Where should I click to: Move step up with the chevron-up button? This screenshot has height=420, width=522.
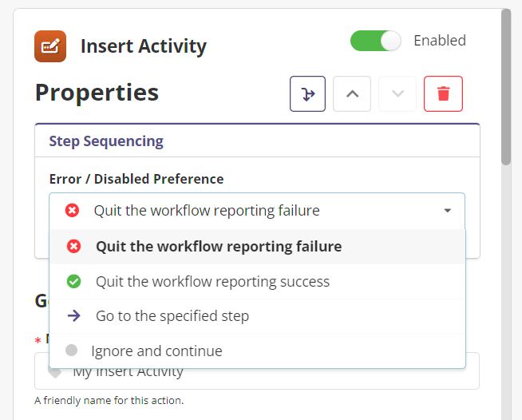click(x=352, y=94)
